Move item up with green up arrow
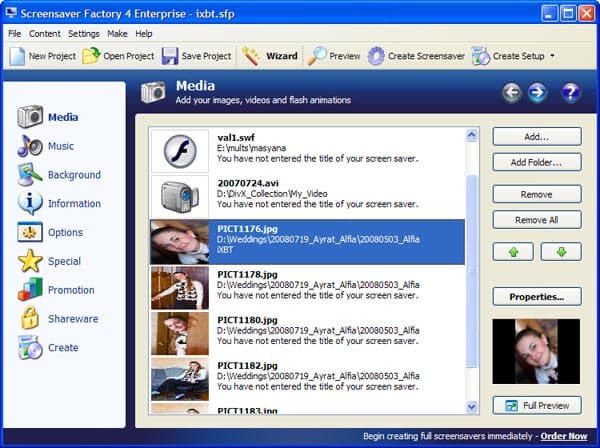Image resolution: width=600 pixels, height=448 pixels. coord(513,252)
